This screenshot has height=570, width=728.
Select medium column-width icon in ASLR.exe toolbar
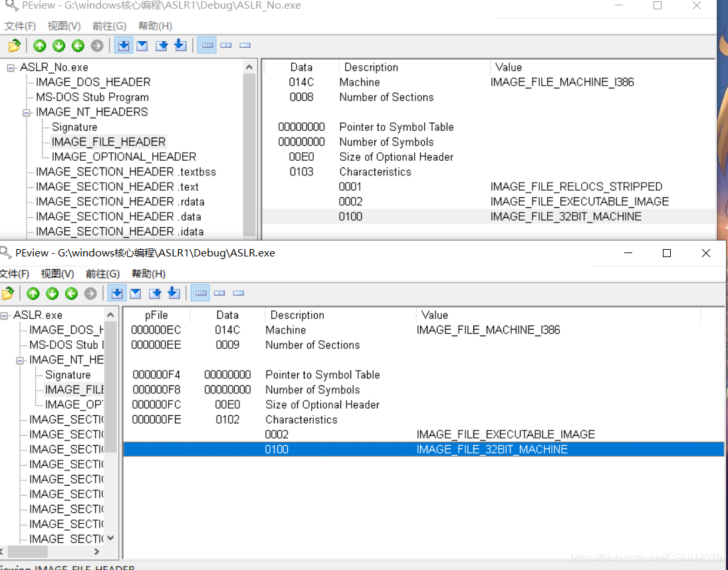(219, 293)
